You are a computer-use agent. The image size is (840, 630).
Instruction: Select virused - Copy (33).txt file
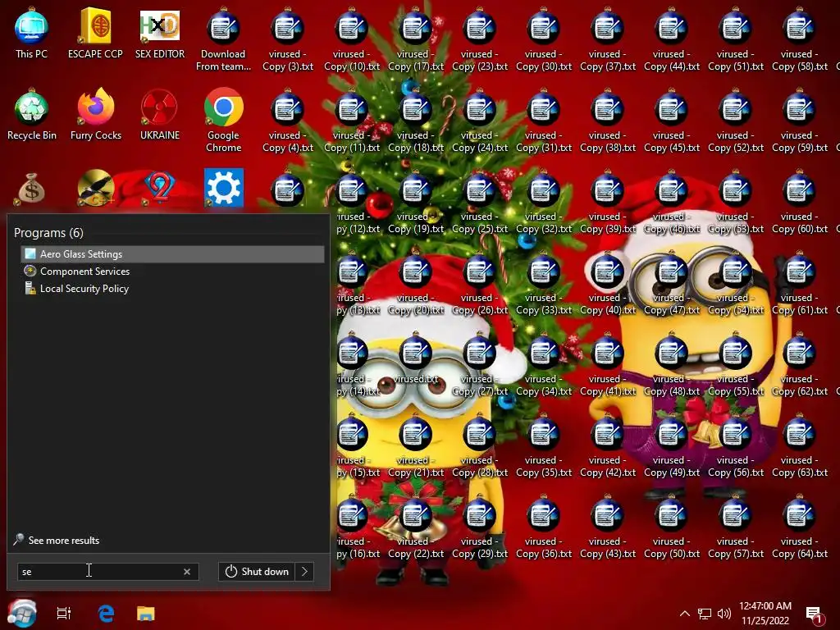pyautogui.click(x=544, y=283)
